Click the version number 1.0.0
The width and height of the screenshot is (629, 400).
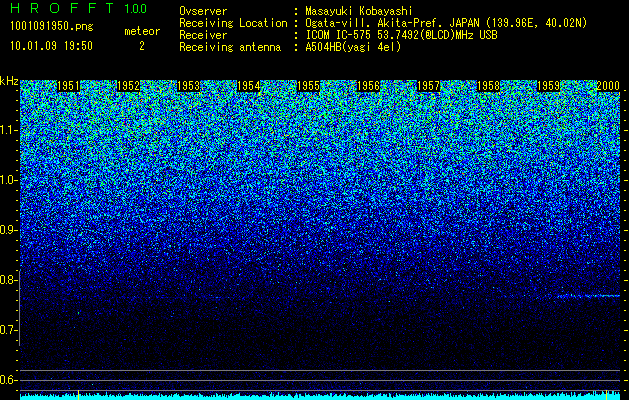pos(136,8)
